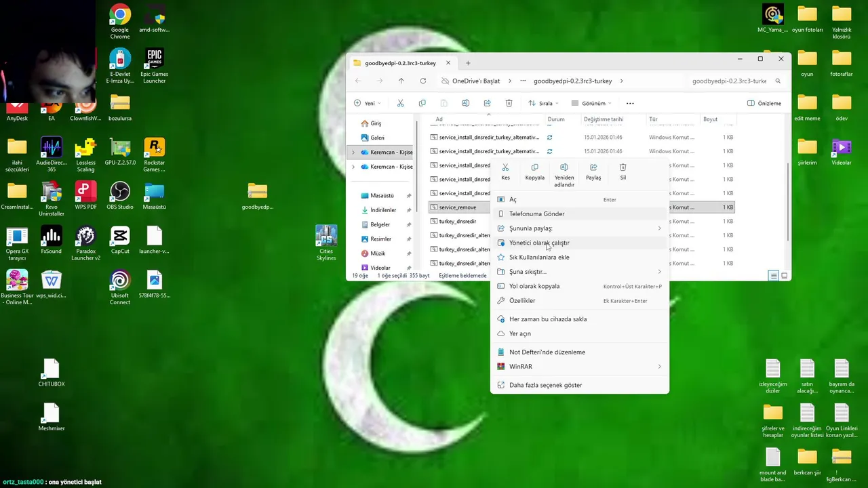868x488 pixels.
Task: Sort by Boyut column header
Action: point(710,119)
